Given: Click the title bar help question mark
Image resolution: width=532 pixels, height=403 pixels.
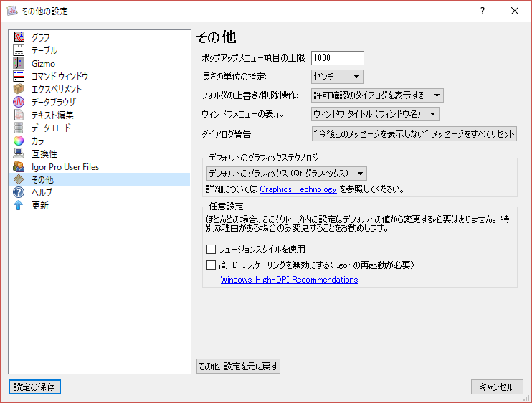Looking at the screenshot, I should 483,11.
